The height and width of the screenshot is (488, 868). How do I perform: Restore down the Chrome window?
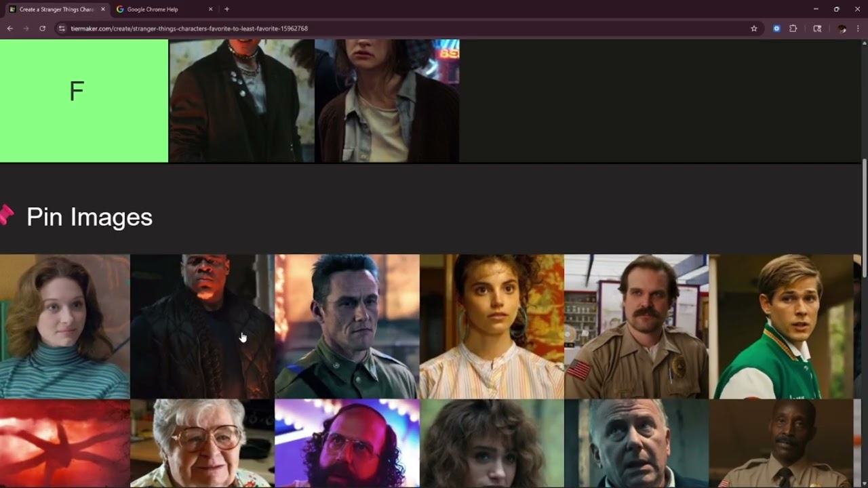pyautogui.click(x=836, y=9)
